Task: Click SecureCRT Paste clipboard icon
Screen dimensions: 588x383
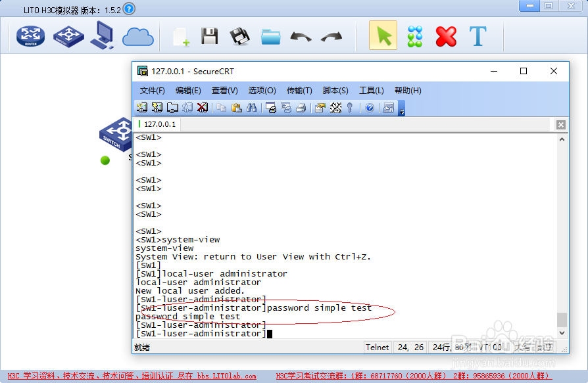Action: click(x=237, y=108)
